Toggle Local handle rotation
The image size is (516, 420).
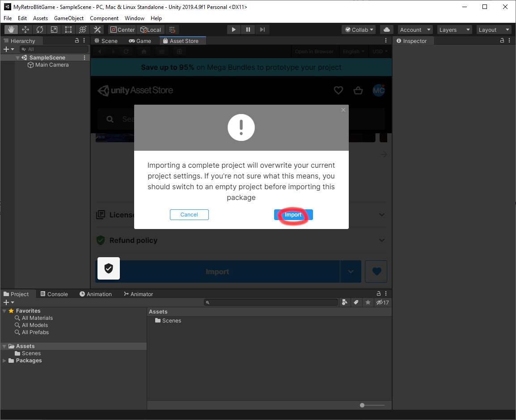151,30
